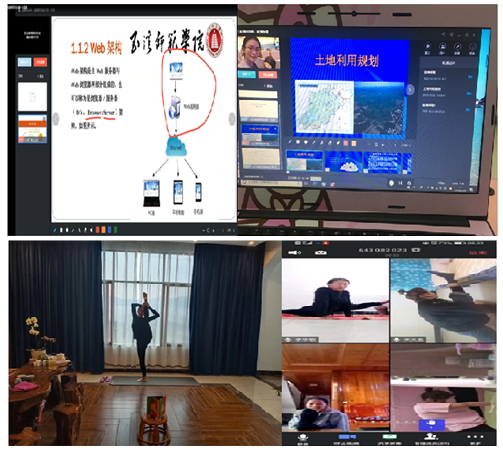Screen dimensions: 503x453
Task: Toggle speaker icon at meeting top left
Action: click(x=295, y=252)
